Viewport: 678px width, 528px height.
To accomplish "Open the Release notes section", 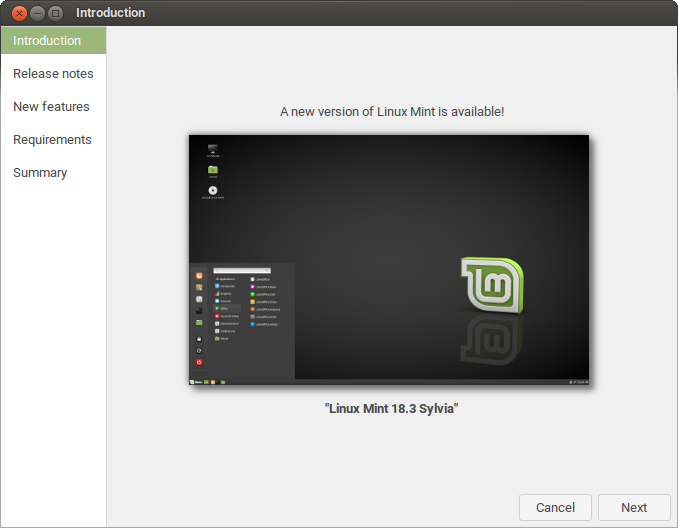I will pos(53,74).
